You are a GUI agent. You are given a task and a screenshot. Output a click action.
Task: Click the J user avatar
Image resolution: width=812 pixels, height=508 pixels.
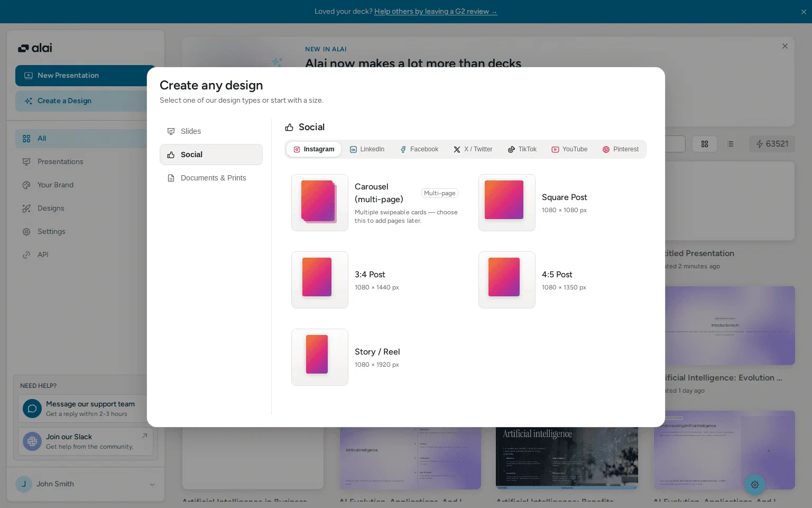coord(24,484)
